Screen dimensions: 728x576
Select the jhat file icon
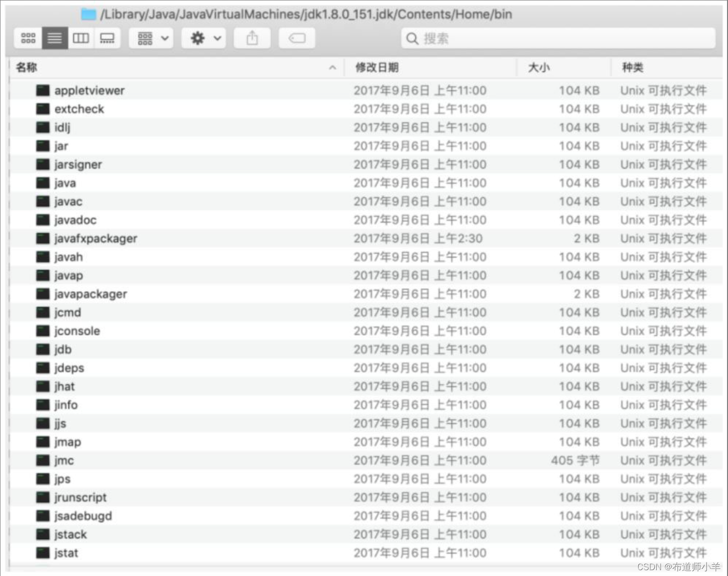coord(43,386)
